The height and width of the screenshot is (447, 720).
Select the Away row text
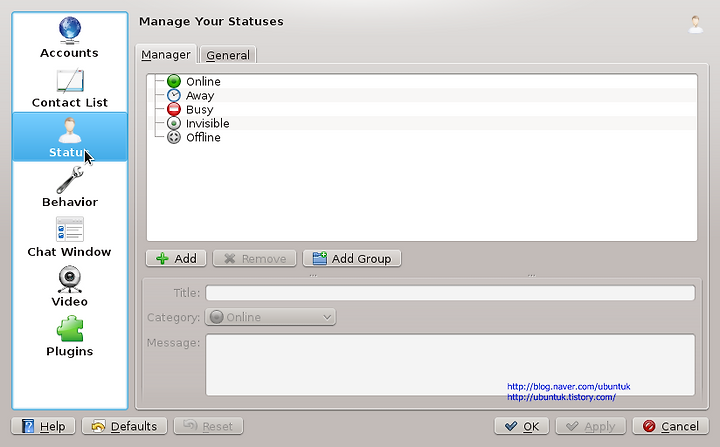[x=200, y=96]
